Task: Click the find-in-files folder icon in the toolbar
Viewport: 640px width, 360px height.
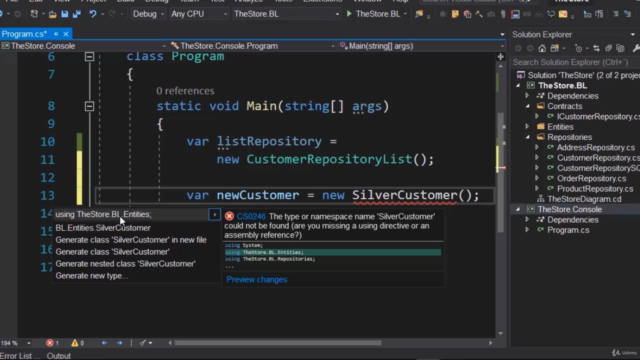Action: point(419,14)
